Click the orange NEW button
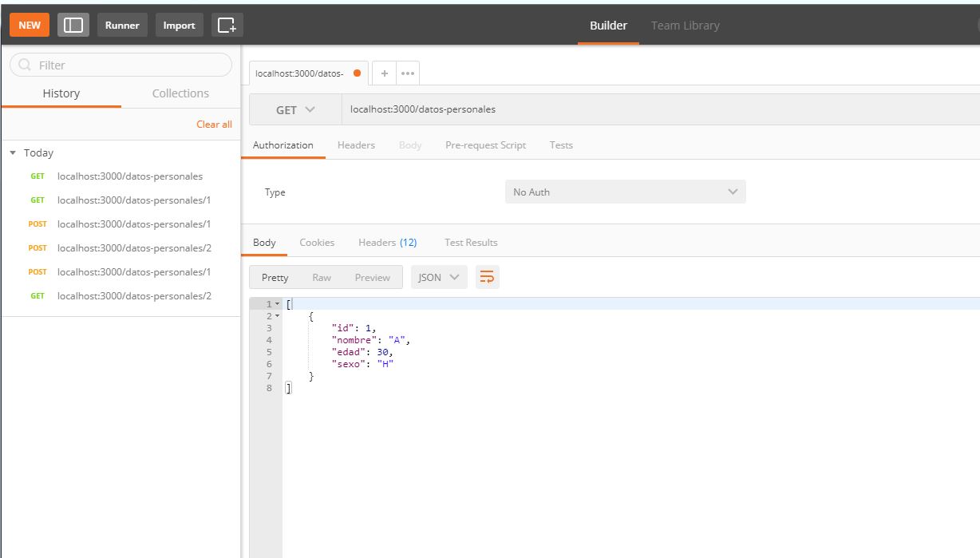The width and height of the screenshot is (980, 558). point(30,25)
